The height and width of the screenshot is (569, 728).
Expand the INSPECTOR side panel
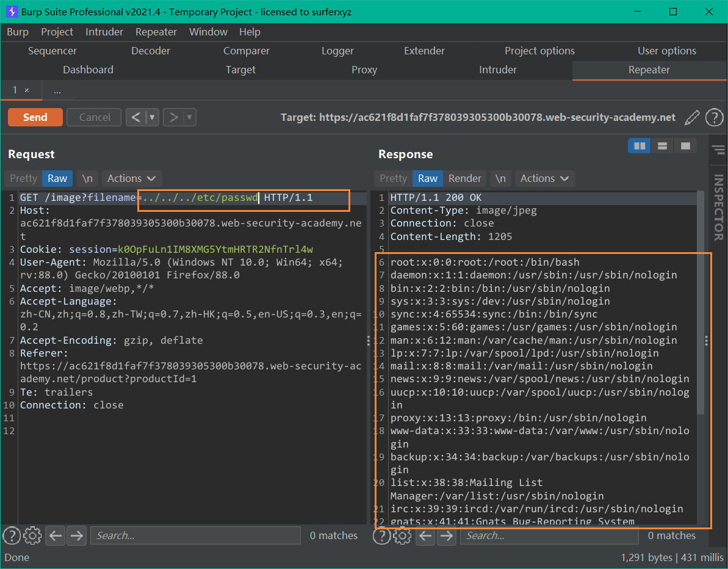click(719, 207)
